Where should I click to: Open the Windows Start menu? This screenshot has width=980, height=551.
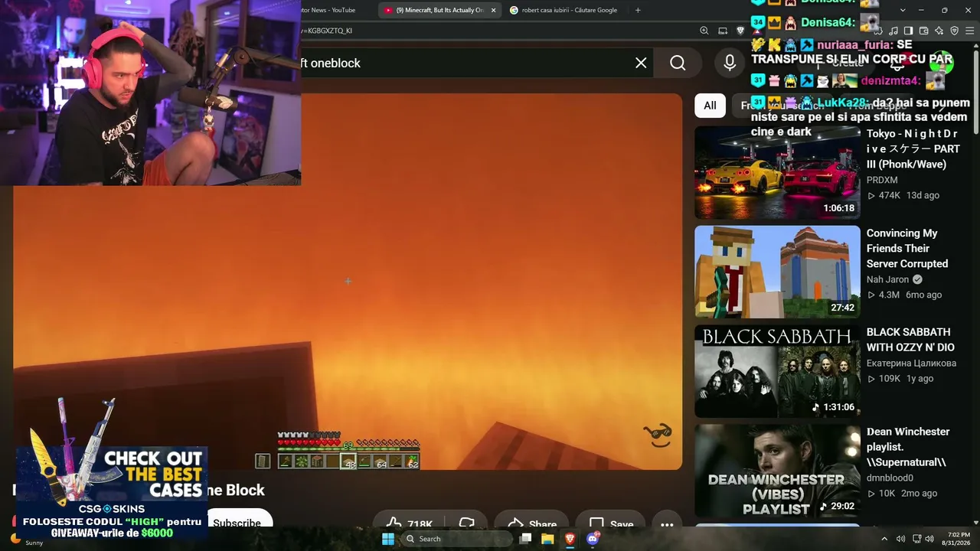[x=388, y=539]
